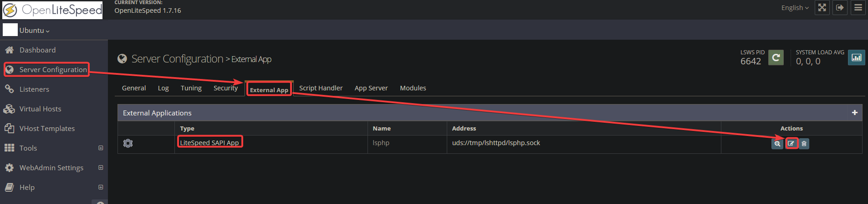Switch to the General tab
The width and height of the screenshot is (868, 204).
(x=134, y=88)
